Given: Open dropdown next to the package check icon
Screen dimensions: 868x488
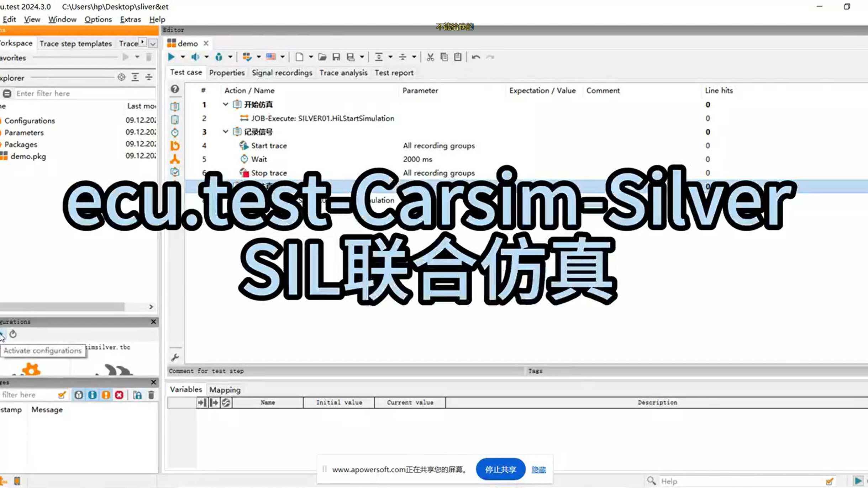Looking at the screenshot, I should point(259,57).
